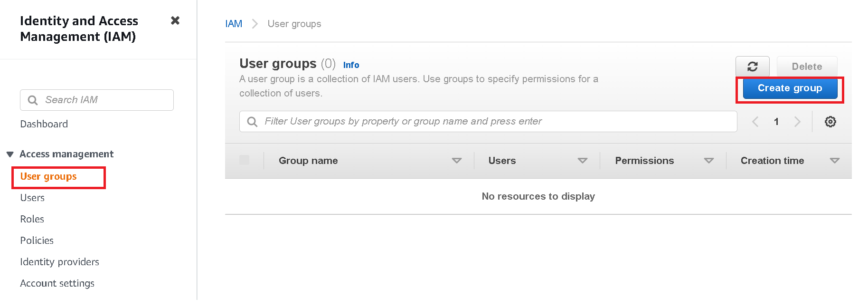The image size is (868, 308).
Task: Go to next page arrow
Action: coord(797,122)
